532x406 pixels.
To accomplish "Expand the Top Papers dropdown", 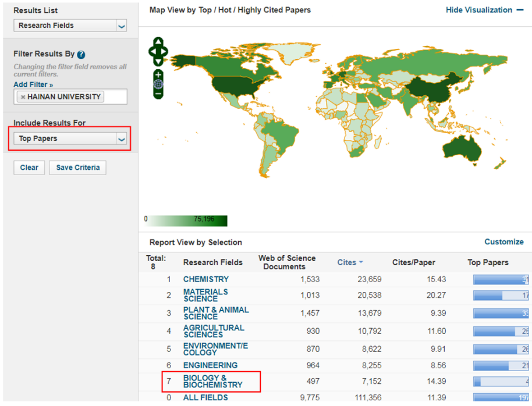I will 121,139.
